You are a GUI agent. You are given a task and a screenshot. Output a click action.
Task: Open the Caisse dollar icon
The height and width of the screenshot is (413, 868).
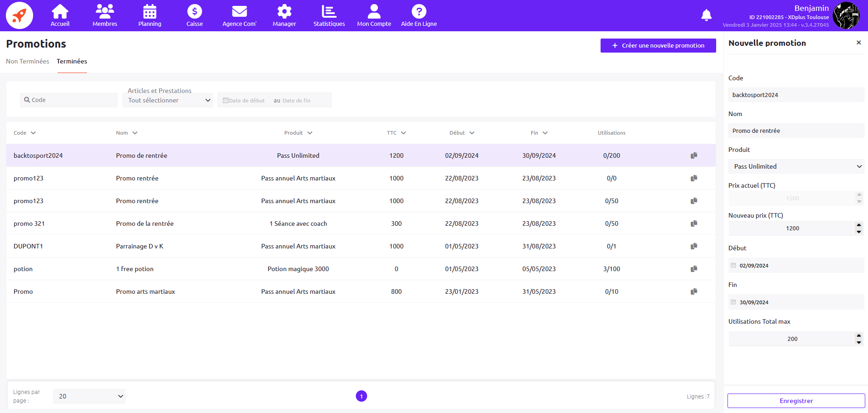(194, 12)
